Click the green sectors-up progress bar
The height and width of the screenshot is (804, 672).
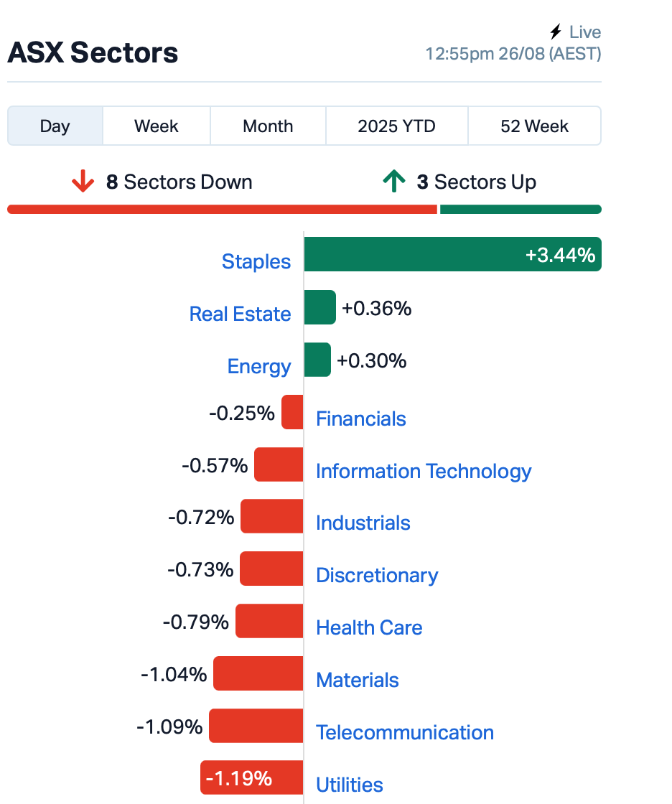[521, 210]
